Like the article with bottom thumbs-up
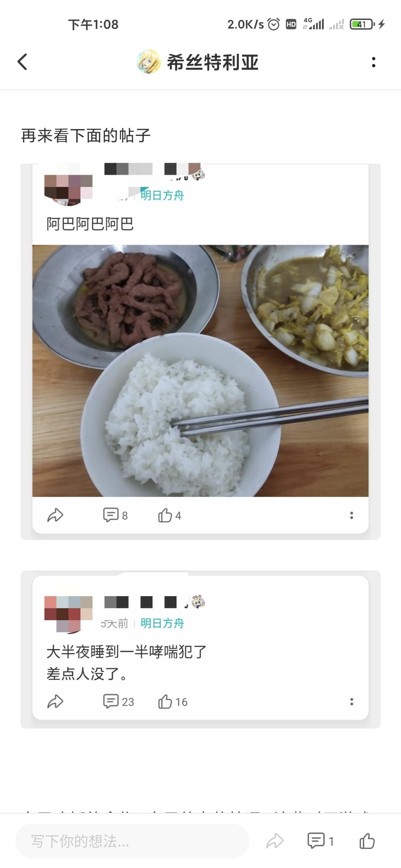This screenshot has height=868, width=401. point(367,841)
